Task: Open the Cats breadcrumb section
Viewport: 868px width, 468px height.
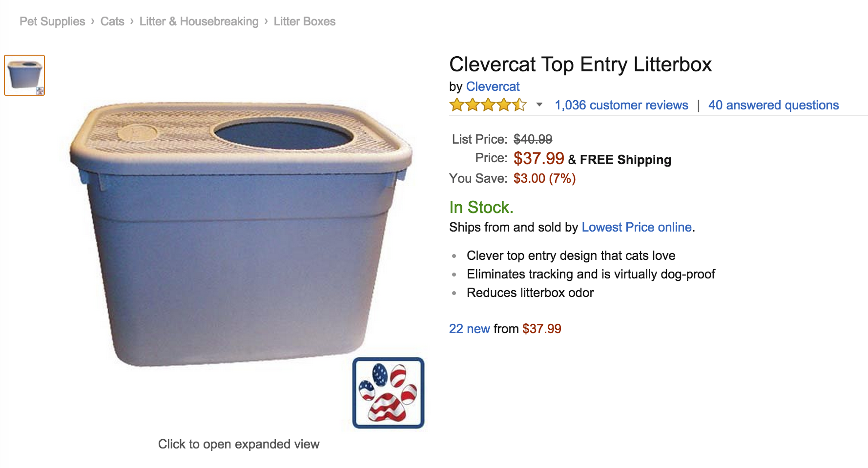Action: click(x=112, y=21)
